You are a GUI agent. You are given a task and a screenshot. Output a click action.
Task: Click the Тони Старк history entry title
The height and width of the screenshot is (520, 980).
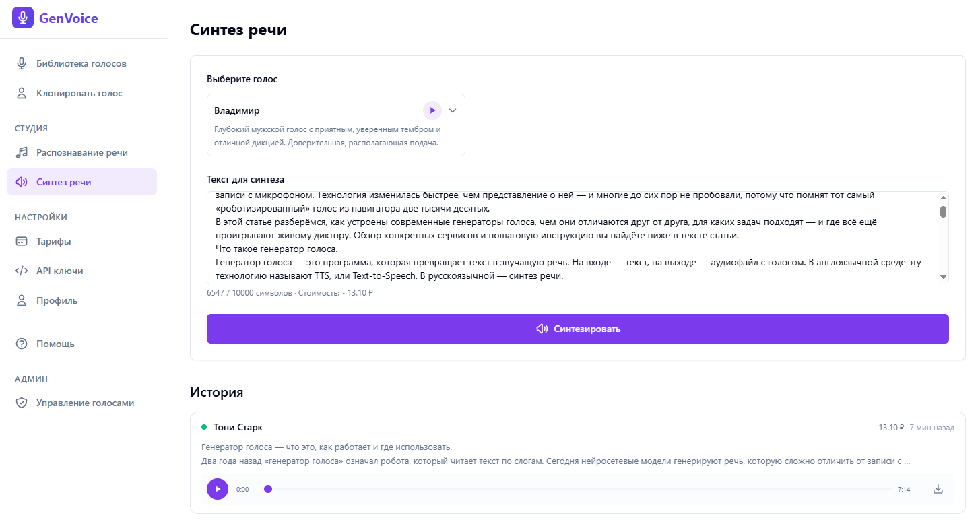(238, 427)
